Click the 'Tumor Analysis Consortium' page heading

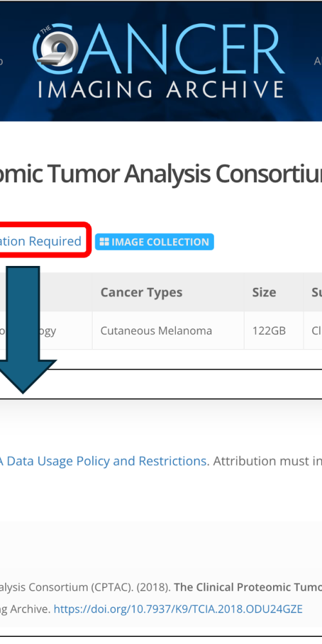[161, 174]
